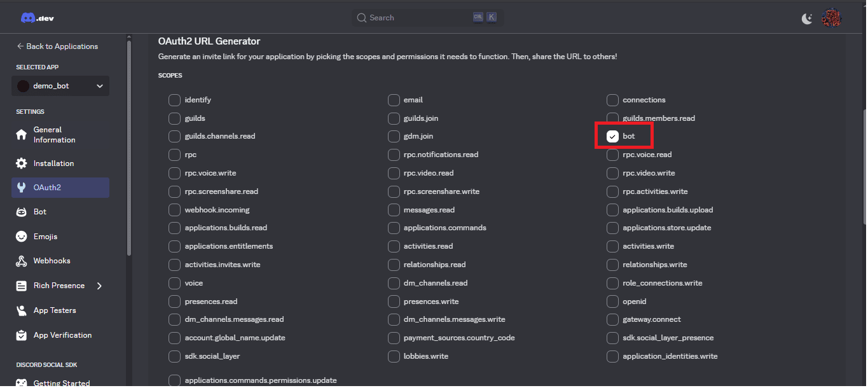Viewport: 868px width, 388px height.
Task: Click the Installation gear icon
Action: (x=22, y=163)
